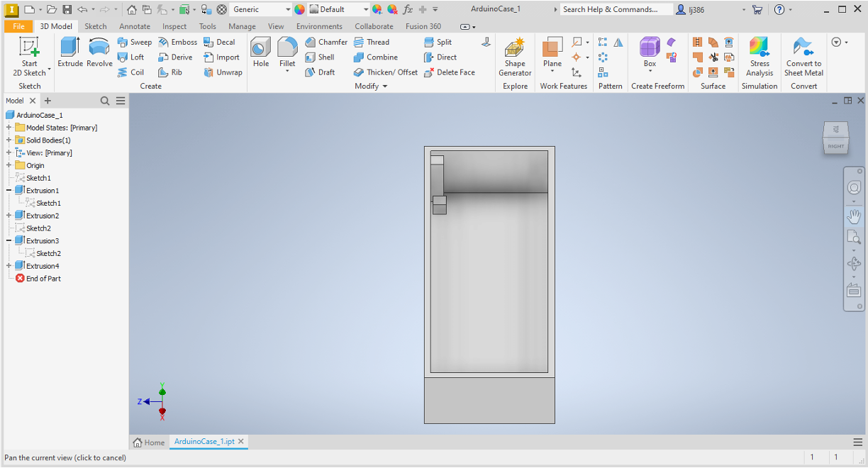The height and width of the screenshot is (468, 868).
Task: Expand the Solid Bodies(1) node
Action: click(9, 140)
